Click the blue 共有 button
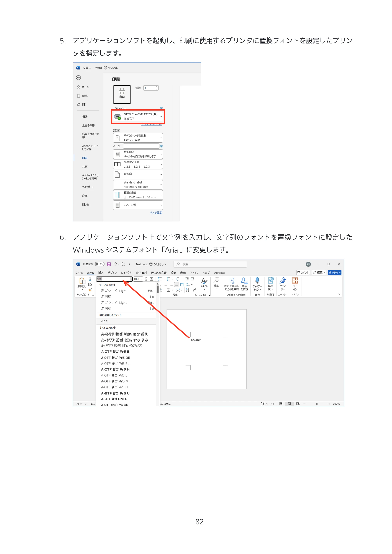 335,272
